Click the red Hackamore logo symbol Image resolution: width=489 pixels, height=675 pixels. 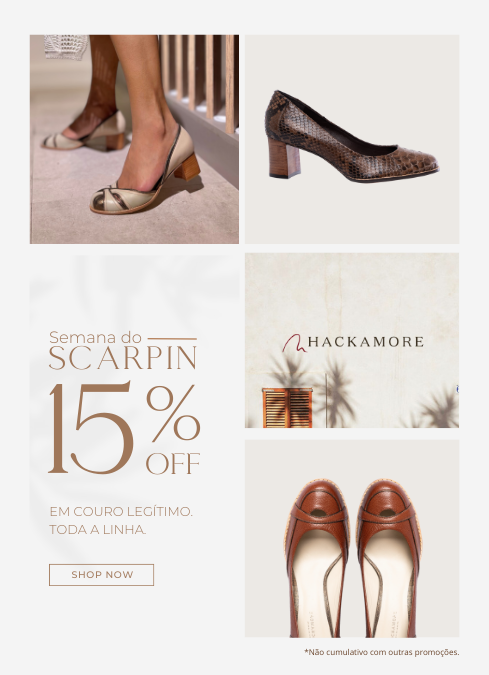tap(294, 344)
